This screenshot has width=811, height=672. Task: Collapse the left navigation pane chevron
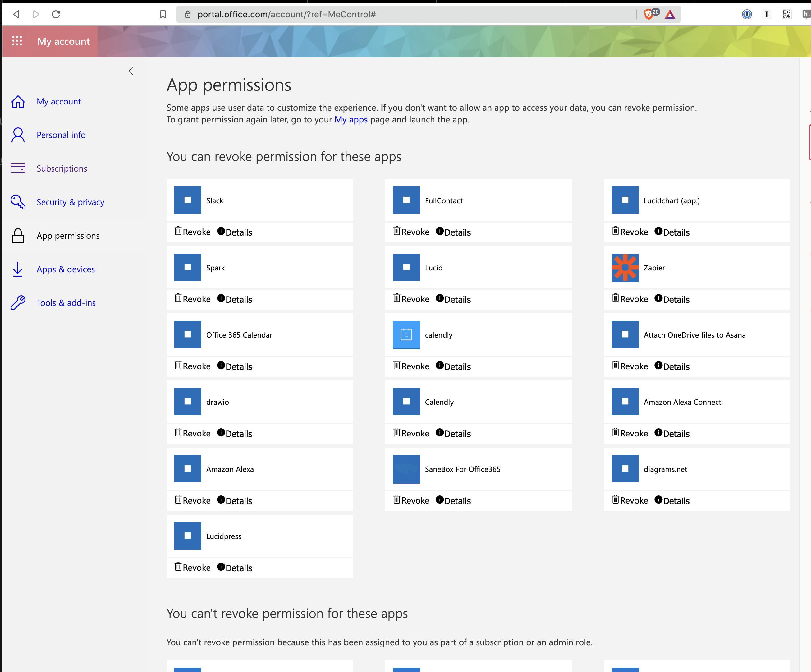[x=131, y=71]
